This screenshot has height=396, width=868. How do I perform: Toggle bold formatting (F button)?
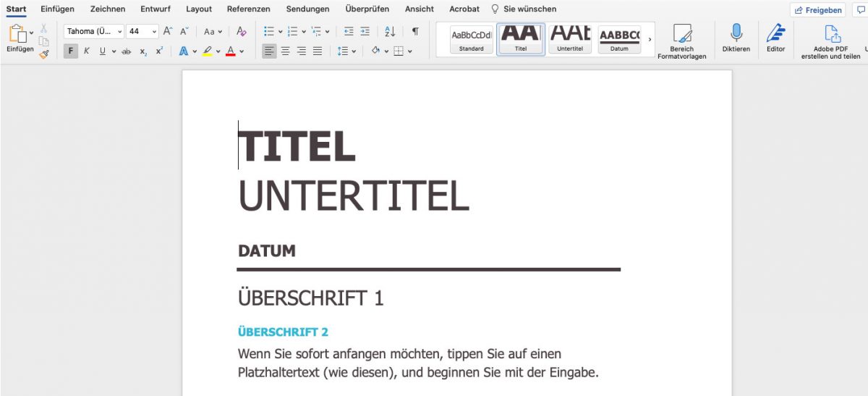click(x=70, y=51)
